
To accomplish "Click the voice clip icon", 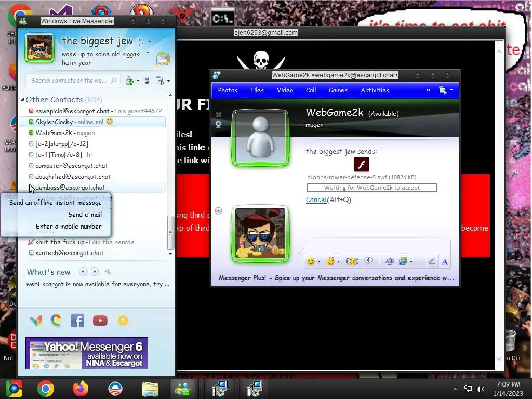I will pyautogui.click(x=368, y=261).
